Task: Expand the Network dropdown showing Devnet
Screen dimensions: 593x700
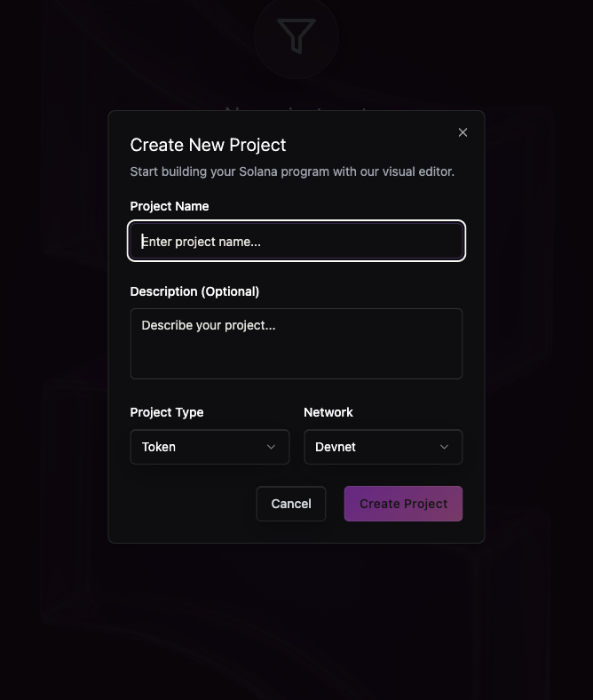Action: click(383, 447)
